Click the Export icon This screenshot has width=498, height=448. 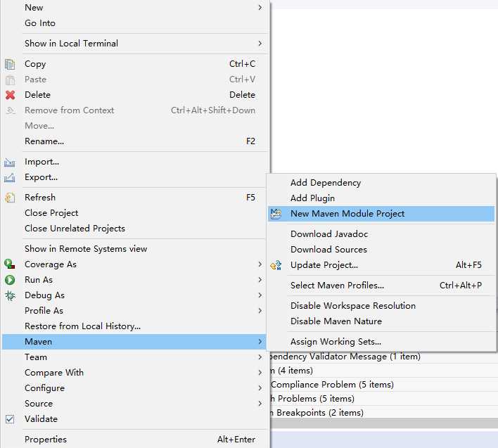(10, 177)
